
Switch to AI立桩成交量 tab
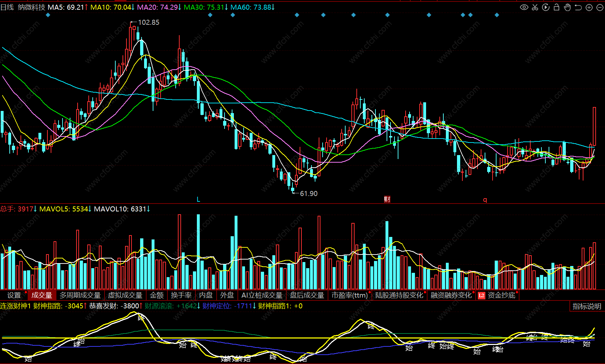pos(262,295)
